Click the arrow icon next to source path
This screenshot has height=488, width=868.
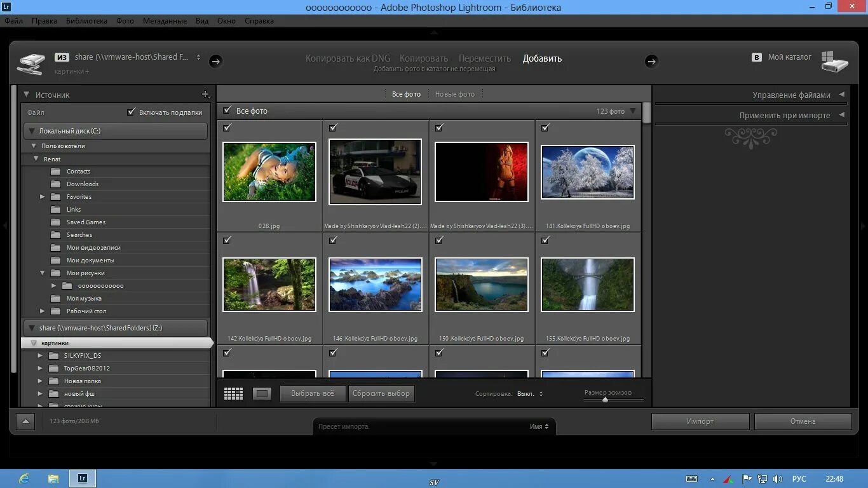coord(215,61)
